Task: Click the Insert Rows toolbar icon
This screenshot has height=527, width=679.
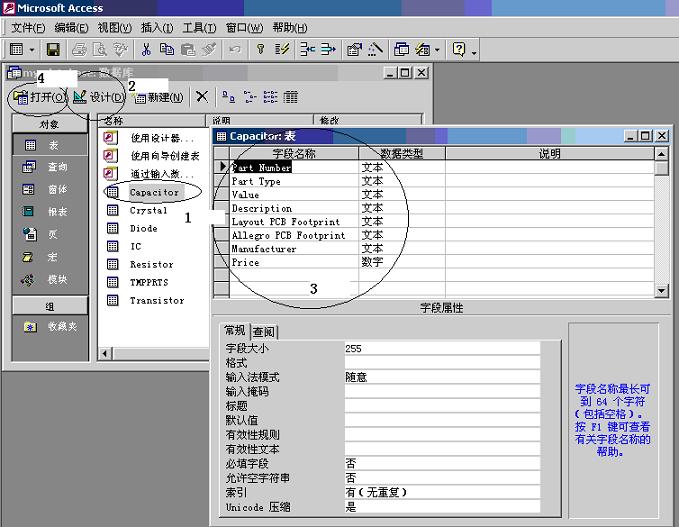Action: [x=307, y=49]
